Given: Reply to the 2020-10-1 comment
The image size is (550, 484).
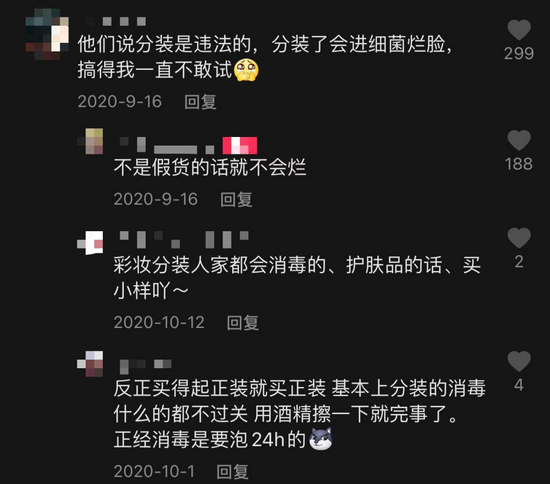Looking at the screenshot, I should click(232, 471).
